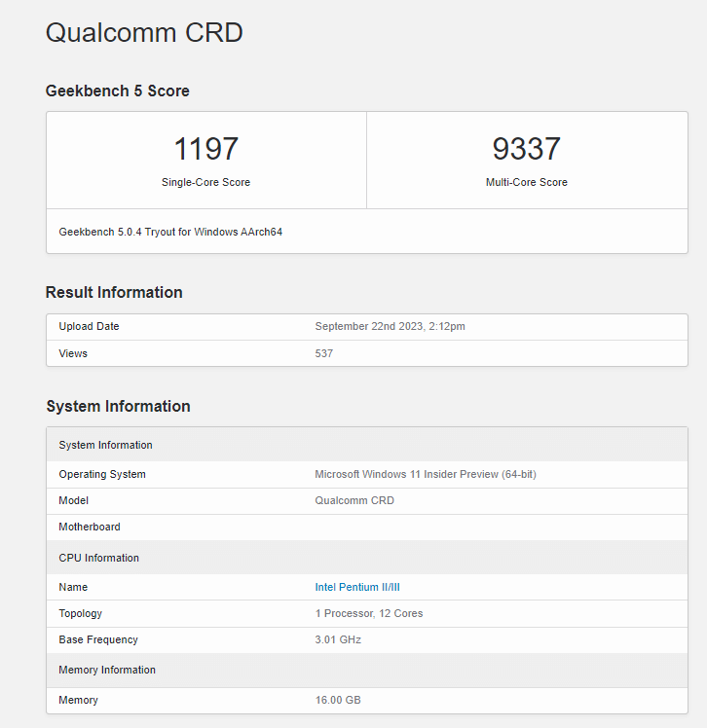707x728 pixels.
Task: Click the 9337 multi-core score number
Action: tap(526, 149)
